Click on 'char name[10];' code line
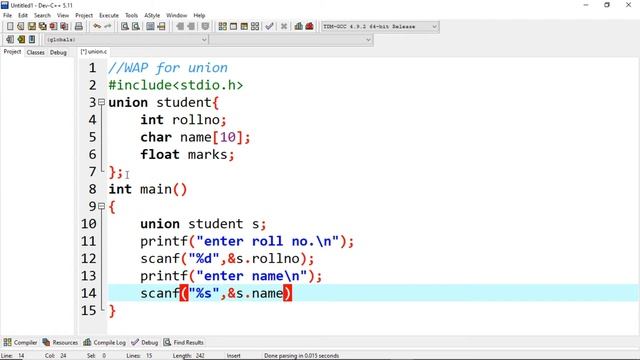 pyautogui.click(x=195, y=137)
